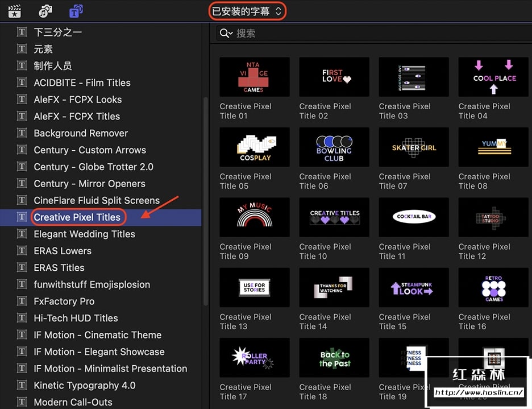Select Creative Pixel Title 07 Skater Girl thumbnail
The image size is (532, 409).
coord(414,147)
